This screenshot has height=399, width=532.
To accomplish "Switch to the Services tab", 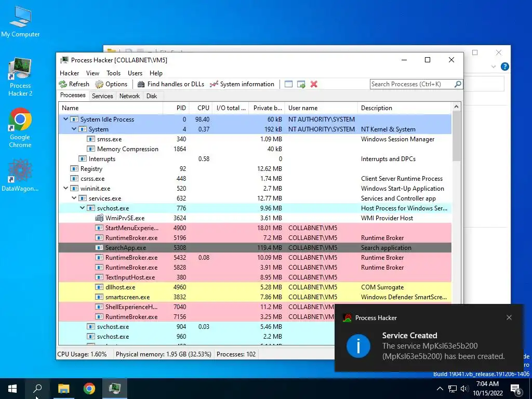I will click(102, 96).
